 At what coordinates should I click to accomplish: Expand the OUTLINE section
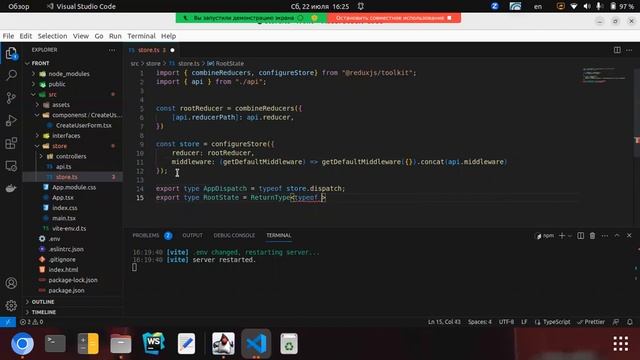tap(43, 302)
